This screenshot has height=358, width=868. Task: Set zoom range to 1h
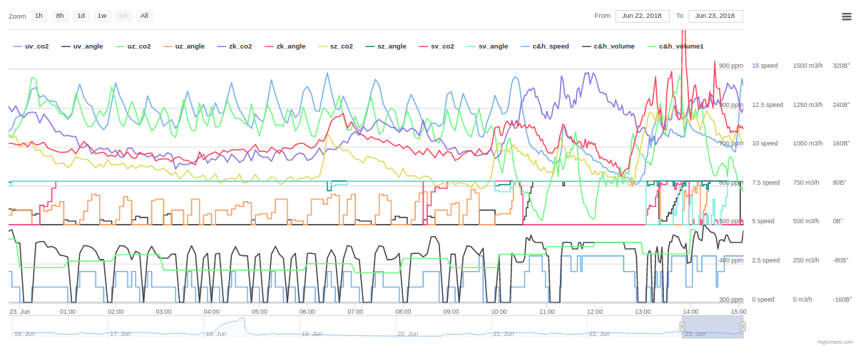(39, 16)
